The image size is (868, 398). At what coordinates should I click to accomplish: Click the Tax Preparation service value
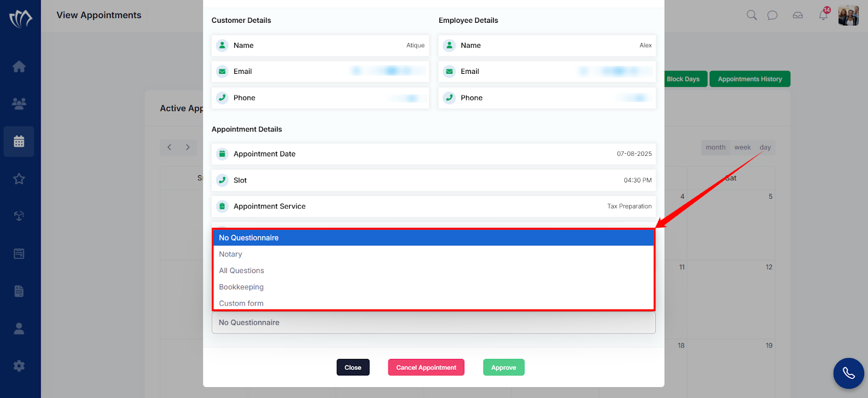(x=629, y=206)
